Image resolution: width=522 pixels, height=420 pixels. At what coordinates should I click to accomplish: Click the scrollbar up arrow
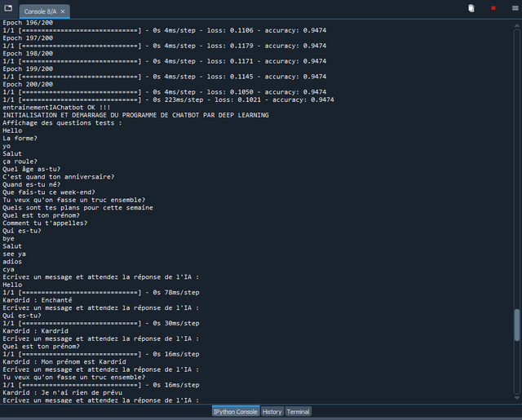[516, 25]
